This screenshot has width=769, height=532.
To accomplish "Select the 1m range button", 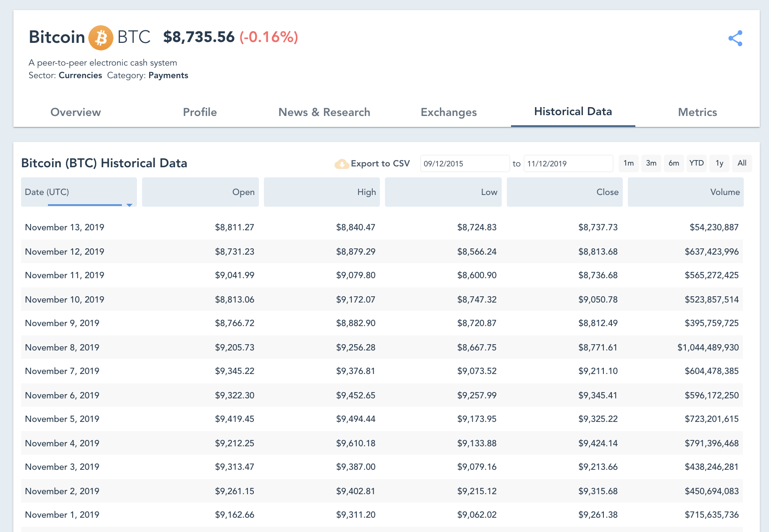I will point(629,163).
